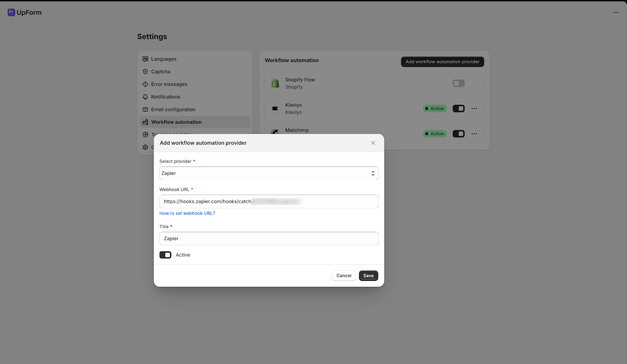Open the Select provider dropdown
Screen dimensions: 627x364
(x=269, y=173)
